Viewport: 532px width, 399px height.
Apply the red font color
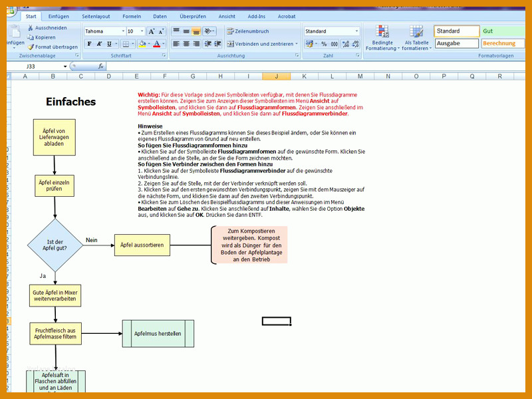click(156, 44)
